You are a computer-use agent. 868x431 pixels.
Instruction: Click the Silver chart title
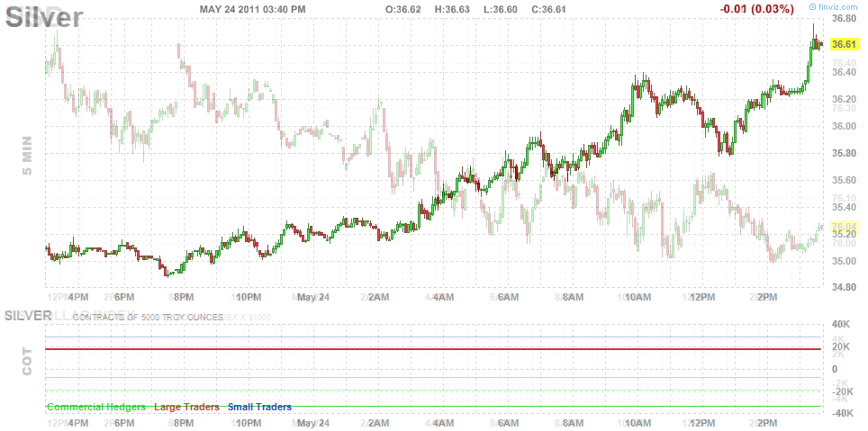45,16
